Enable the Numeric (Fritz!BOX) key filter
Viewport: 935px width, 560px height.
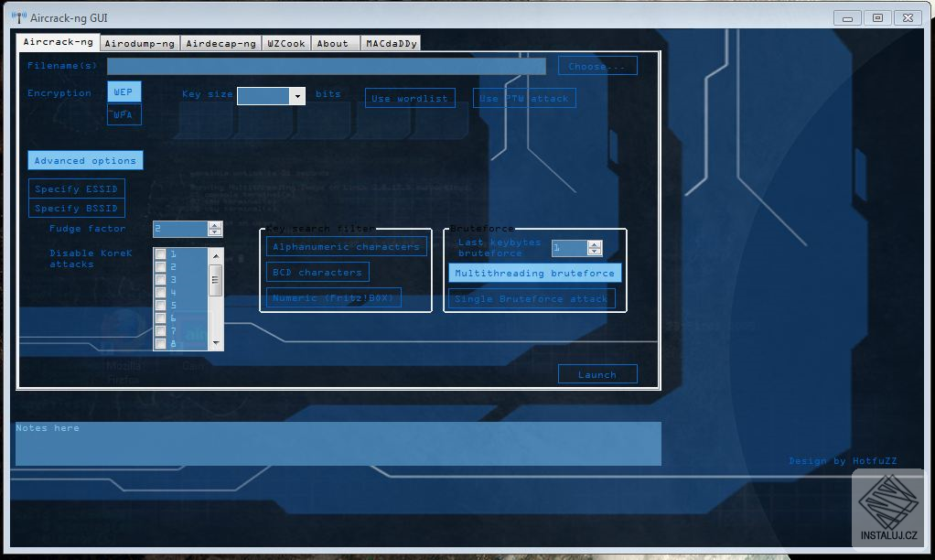tap(333, 297)
